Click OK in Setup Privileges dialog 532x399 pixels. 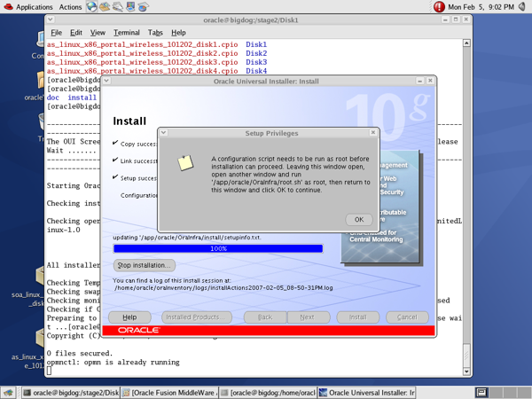pos(359,220)
